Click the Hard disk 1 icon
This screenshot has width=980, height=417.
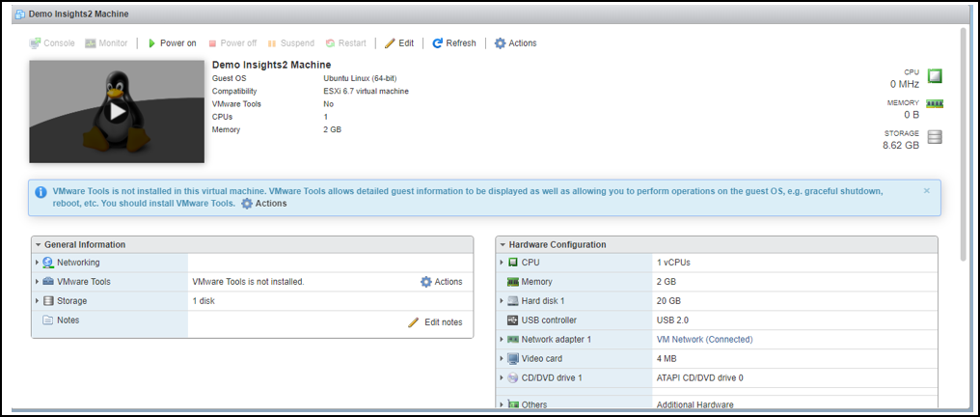click(x=512, y=301)
